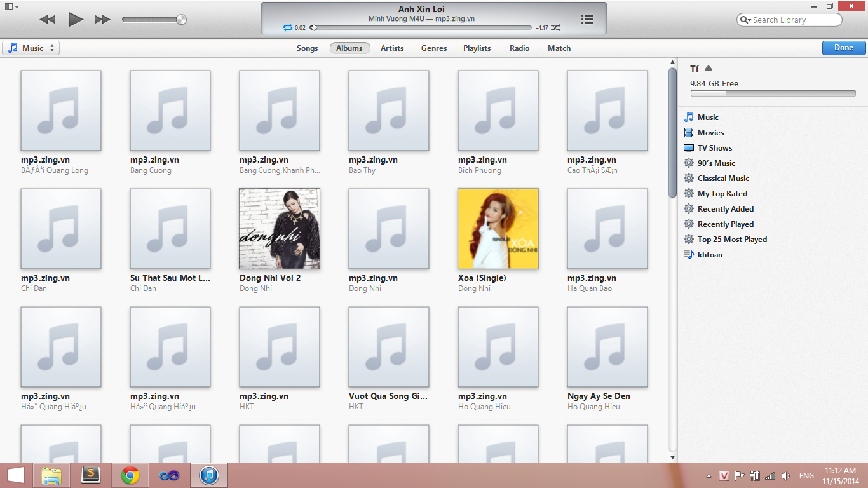Open the taskbar clock showing 11:12 AM
This screenshot has width=868, height=488.
click(x=841, y=476)
